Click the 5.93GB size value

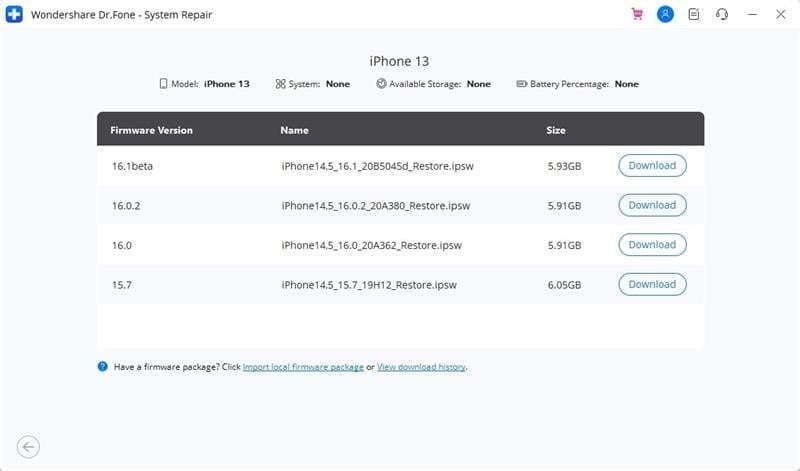pos(564,166)
